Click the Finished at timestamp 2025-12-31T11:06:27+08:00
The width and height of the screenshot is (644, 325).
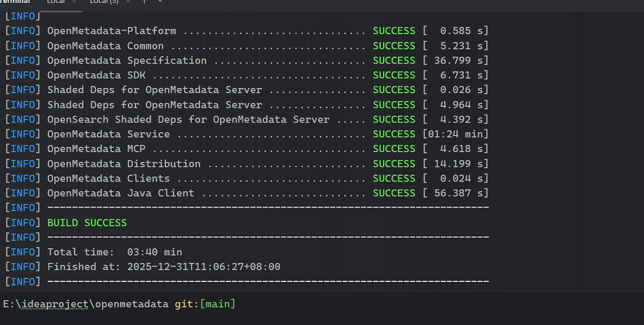click(204, 267)
